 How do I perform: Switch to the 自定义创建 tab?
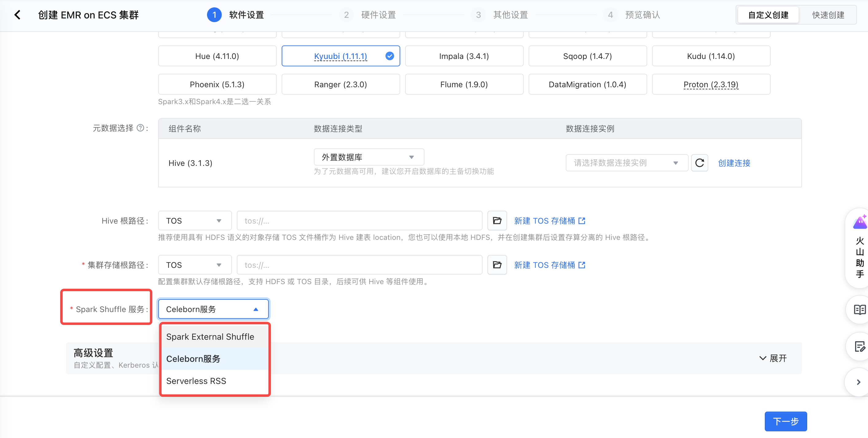(x=768, y=15)
